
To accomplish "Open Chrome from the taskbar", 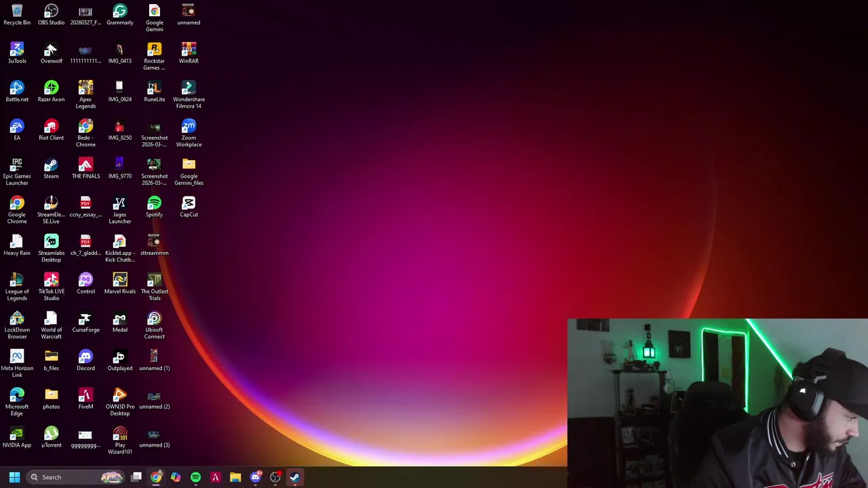I will click(156, 477).
